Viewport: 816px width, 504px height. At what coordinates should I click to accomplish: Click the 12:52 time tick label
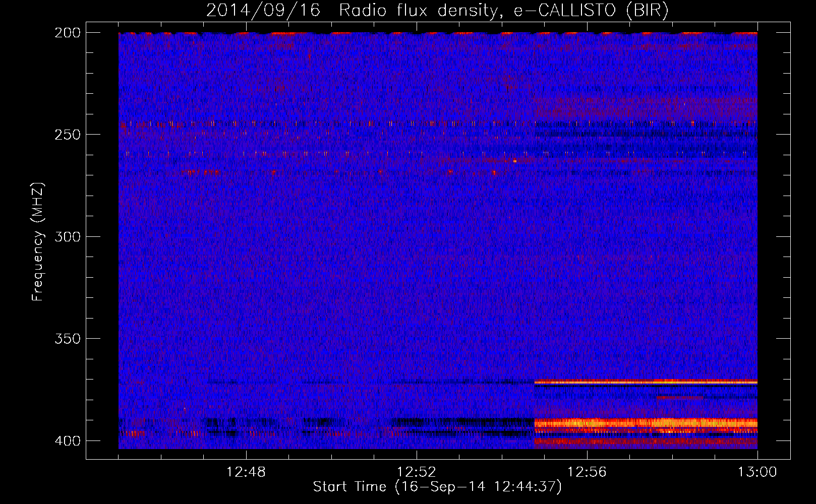click(x=417, y=472)
